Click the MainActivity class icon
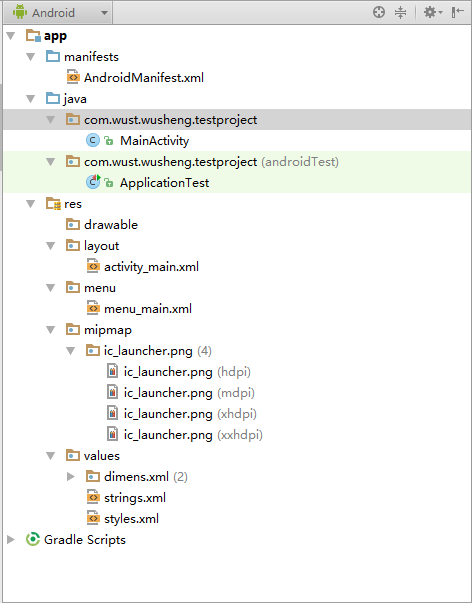This screenshot has width=472, height=603. point(93,140)
